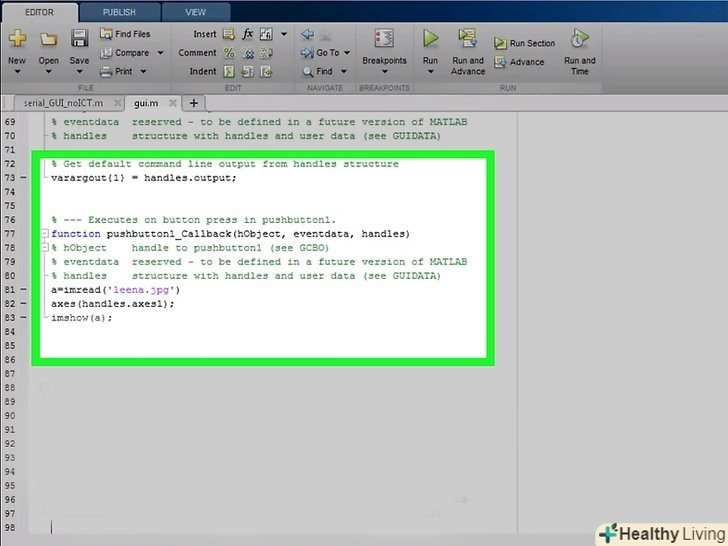This screenshot has height=546, width=728.
Task: Expand the Print dropdown arrow
Action: [x=143, y=71]
